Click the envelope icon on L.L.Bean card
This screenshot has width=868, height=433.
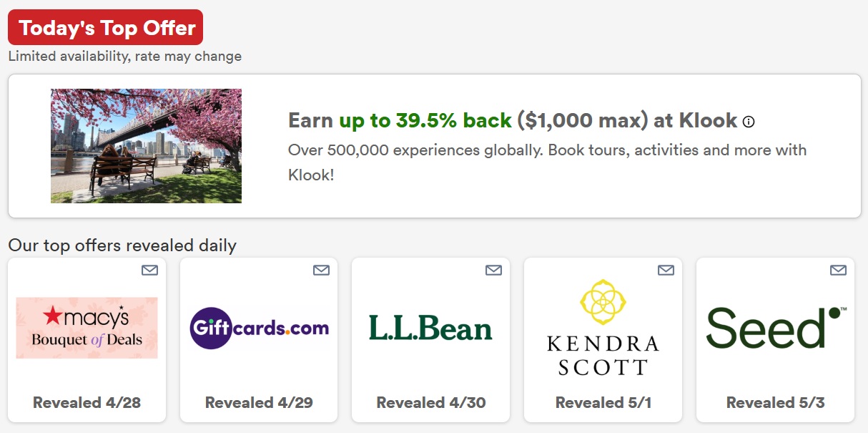pyautogui.click(x=494, y=270)
